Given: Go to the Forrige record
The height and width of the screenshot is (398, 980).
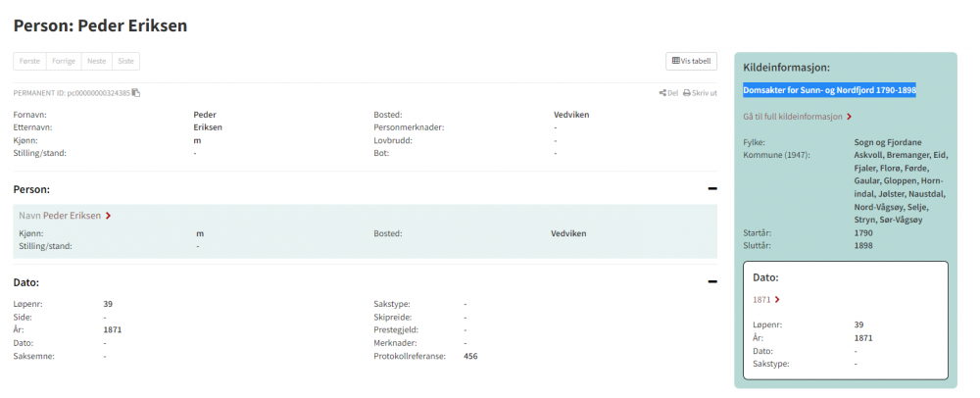Looking at the screenshot, I should coord(64,61).
